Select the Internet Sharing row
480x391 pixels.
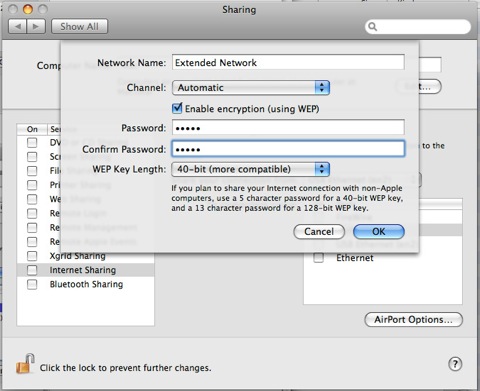85,270
